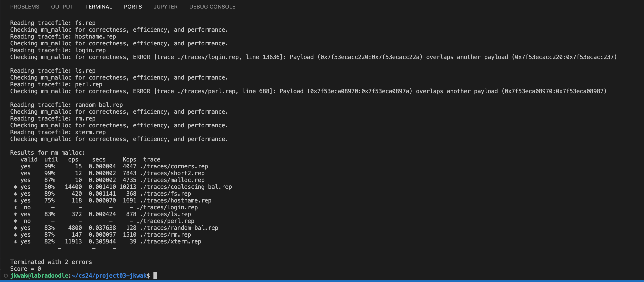
Task: Click the ./traces/malloc.rep path in results
Action: point(172,180)
